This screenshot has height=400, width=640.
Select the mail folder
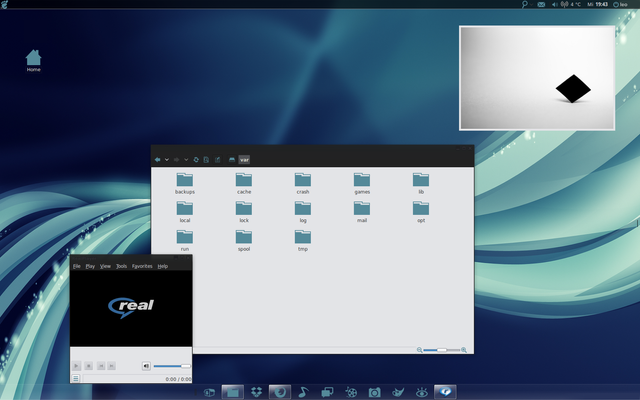[x=362, y=212]
